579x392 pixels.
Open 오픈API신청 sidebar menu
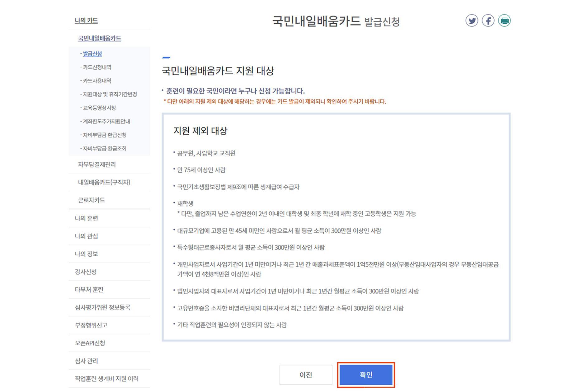coord(90,343)
